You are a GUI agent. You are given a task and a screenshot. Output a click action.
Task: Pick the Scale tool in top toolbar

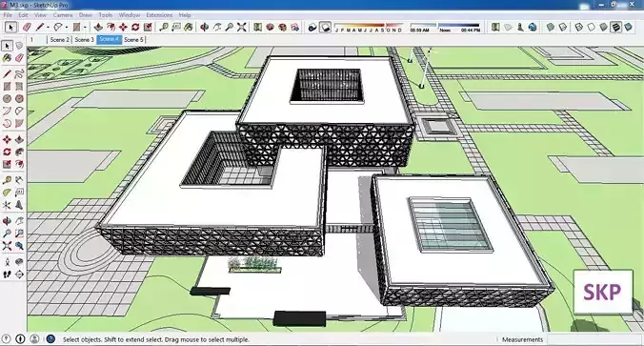pyautogui.click(x=148, y=28)
